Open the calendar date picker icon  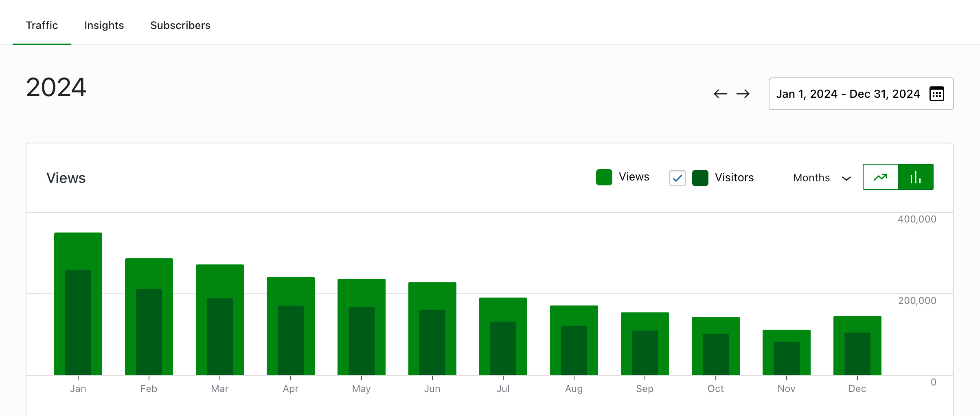click(x=937, y=94)
